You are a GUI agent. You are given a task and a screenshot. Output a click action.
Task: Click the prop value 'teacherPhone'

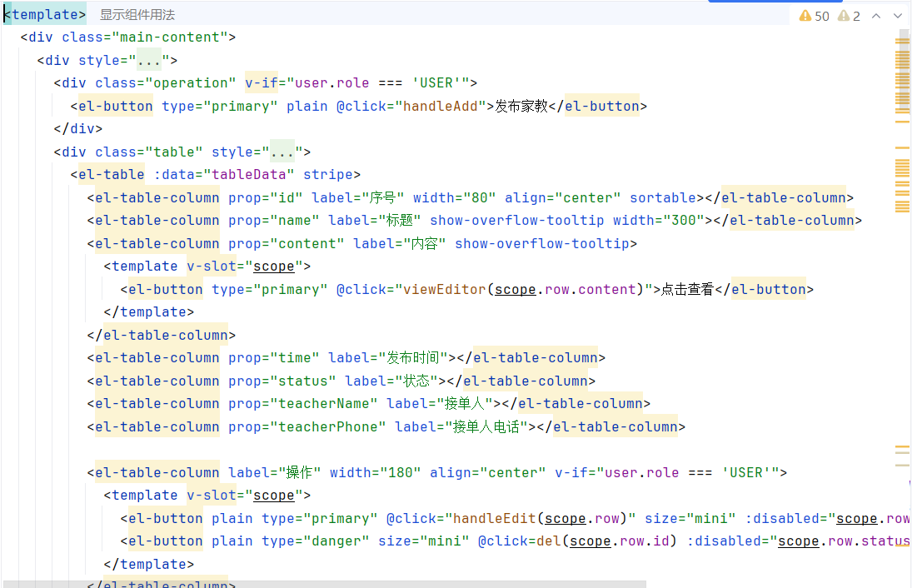[x=328, y=427]
